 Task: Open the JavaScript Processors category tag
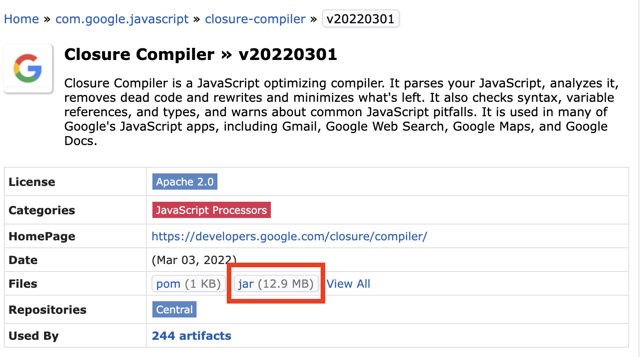click(211, 210)
